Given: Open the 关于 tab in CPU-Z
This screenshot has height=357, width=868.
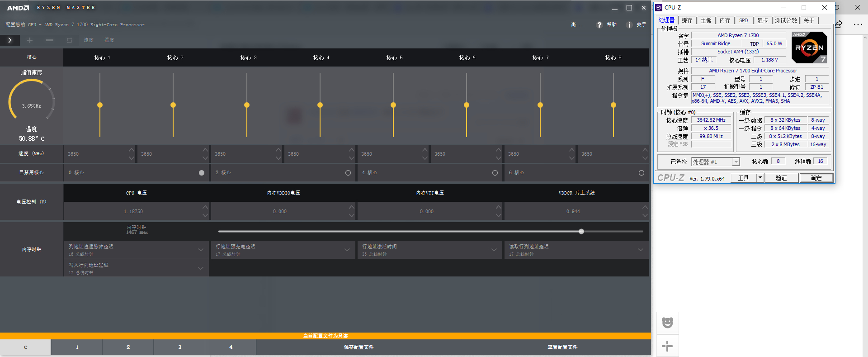Looking at the screenshot, I should (809, 20).
